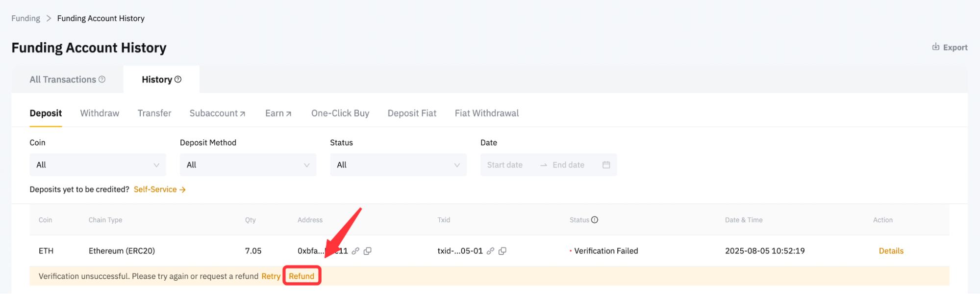This screenshot has width=980, height=294.
Task: Copy the transaction Txid
Action: (503, 251)
